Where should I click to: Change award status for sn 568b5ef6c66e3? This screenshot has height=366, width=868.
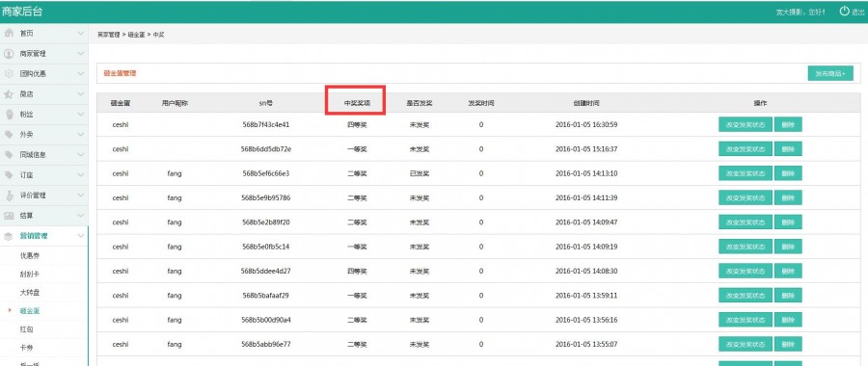coord(746,173)
